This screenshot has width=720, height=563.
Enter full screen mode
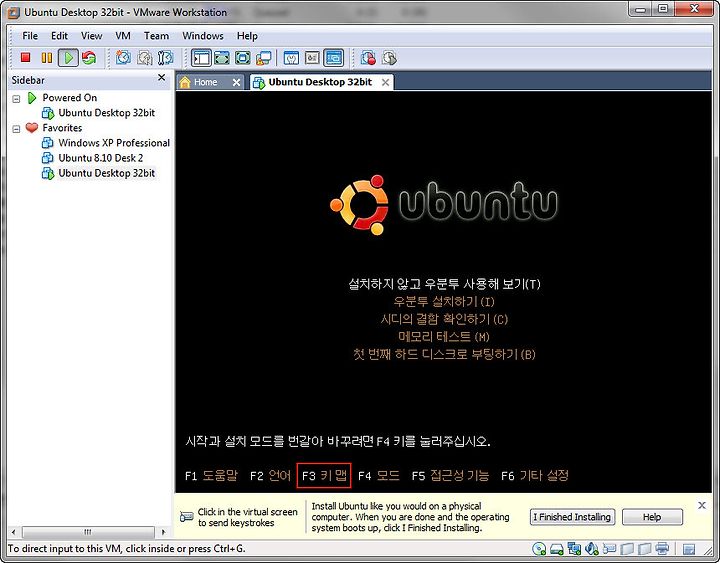click(242, 58)
